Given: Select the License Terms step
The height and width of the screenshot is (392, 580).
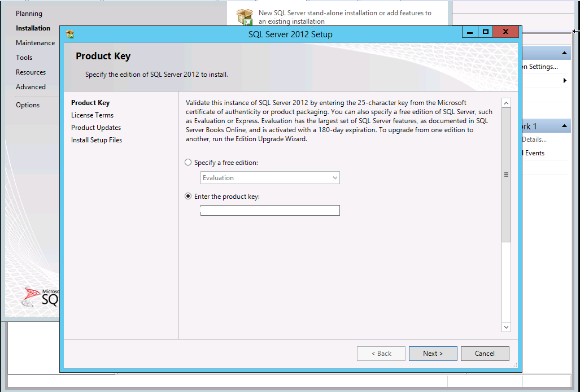Looking at the screenshot, I should [x=93, y=115].
